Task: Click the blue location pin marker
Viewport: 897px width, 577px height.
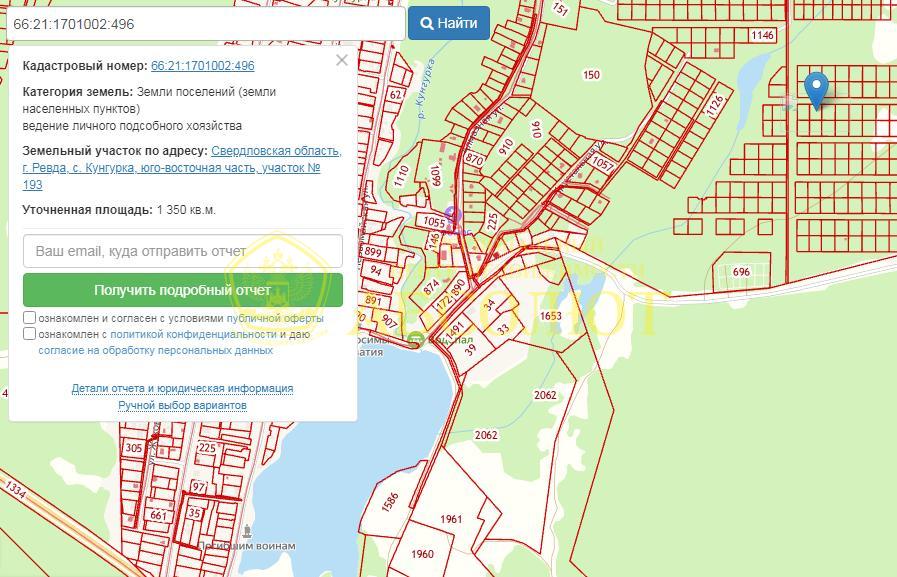Action: point(816,89)
